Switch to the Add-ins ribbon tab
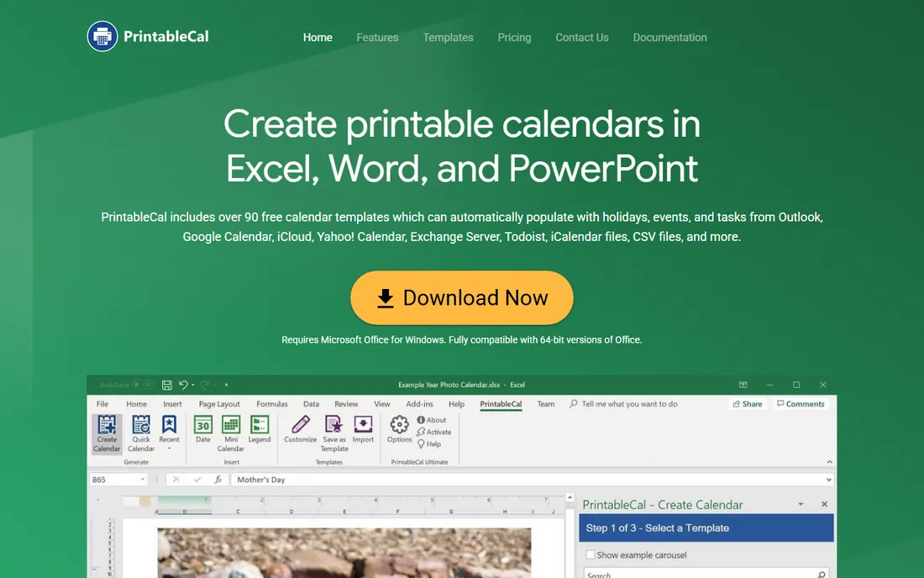The width and height of the screenshot is (924, 578). [x=419, y=404]
